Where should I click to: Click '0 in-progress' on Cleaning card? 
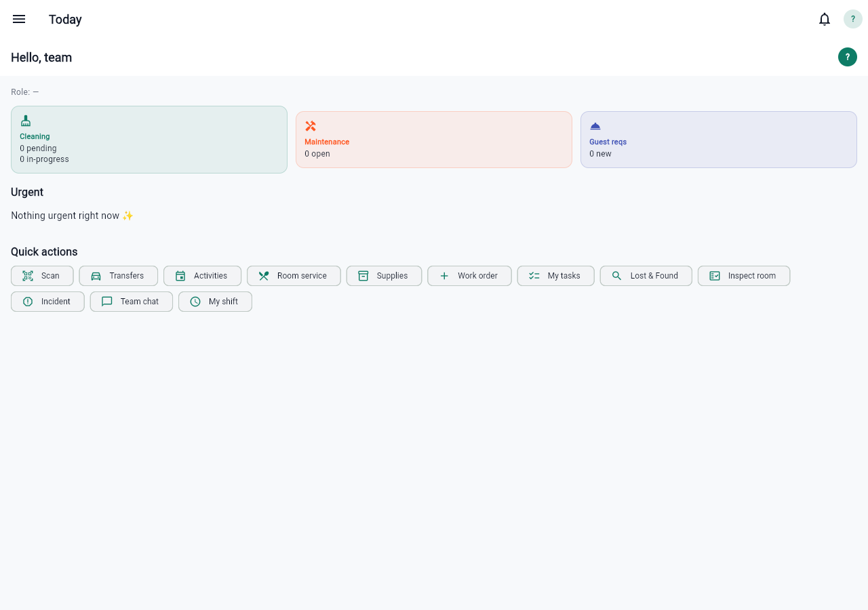coord(44,159)
